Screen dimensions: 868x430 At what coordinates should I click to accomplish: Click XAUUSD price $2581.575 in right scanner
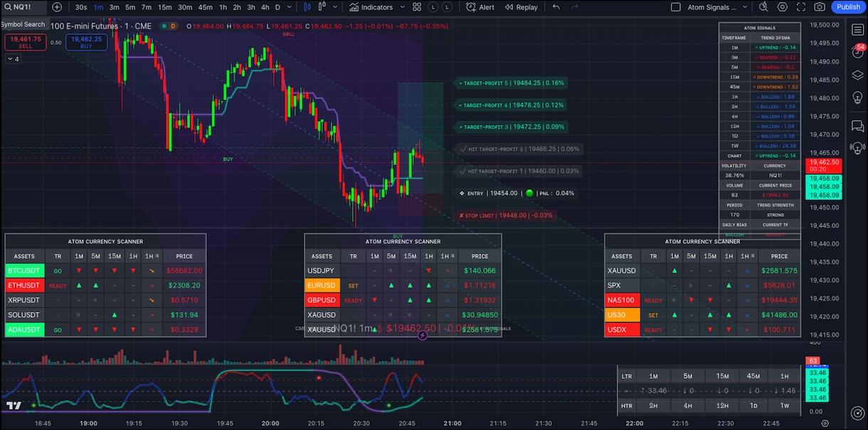(778, 271)
